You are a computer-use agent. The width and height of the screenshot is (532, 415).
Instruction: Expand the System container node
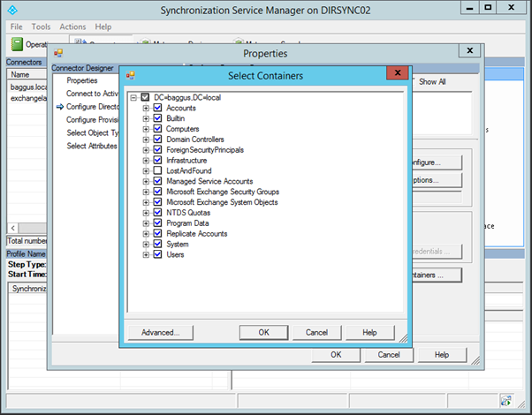click(146, 245)
